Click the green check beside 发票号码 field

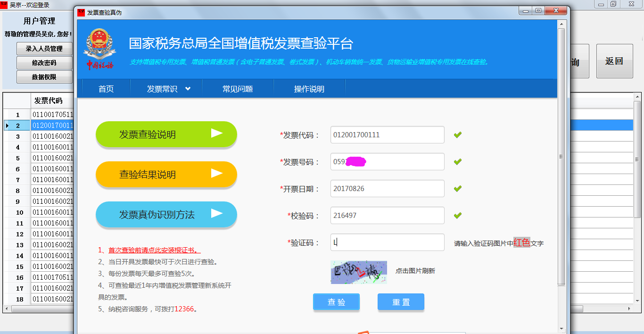457,162
